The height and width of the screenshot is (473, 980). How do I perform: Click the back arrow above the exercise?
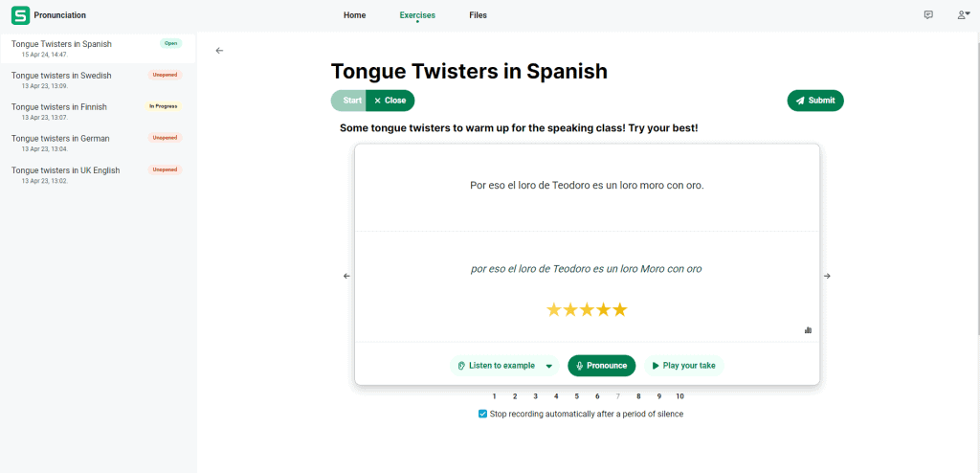click(219, 51)
